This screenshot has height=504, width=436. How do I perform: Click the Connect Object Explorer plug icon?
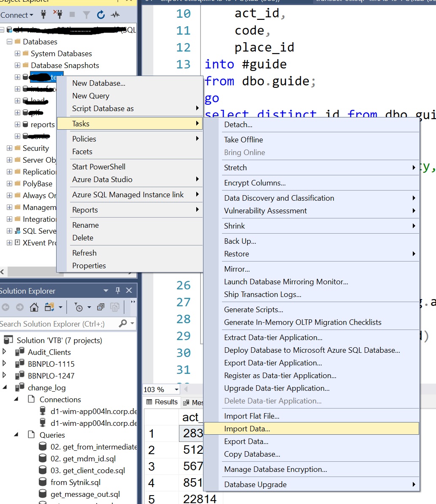[x=43, y=15]
